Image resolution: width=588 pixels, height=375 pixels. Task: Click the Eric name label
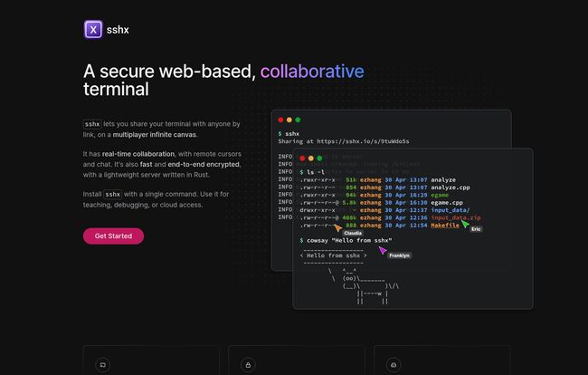pos(476,229)
